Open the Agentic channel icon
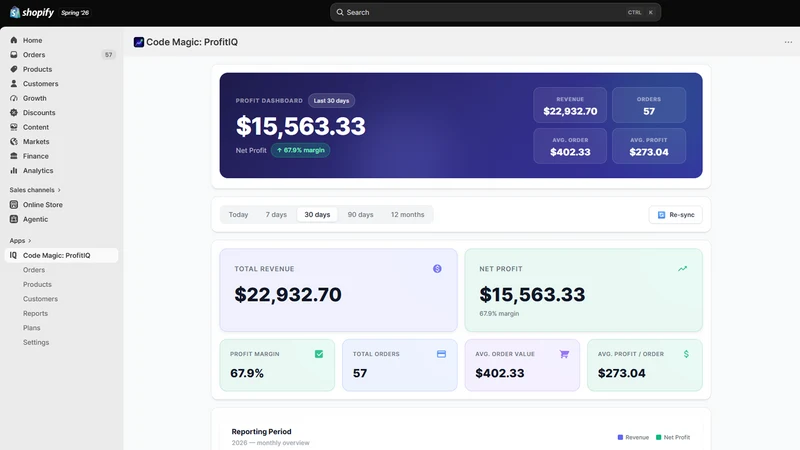Image resolution: width=800 pixels, height=450 pixels. 14,219
